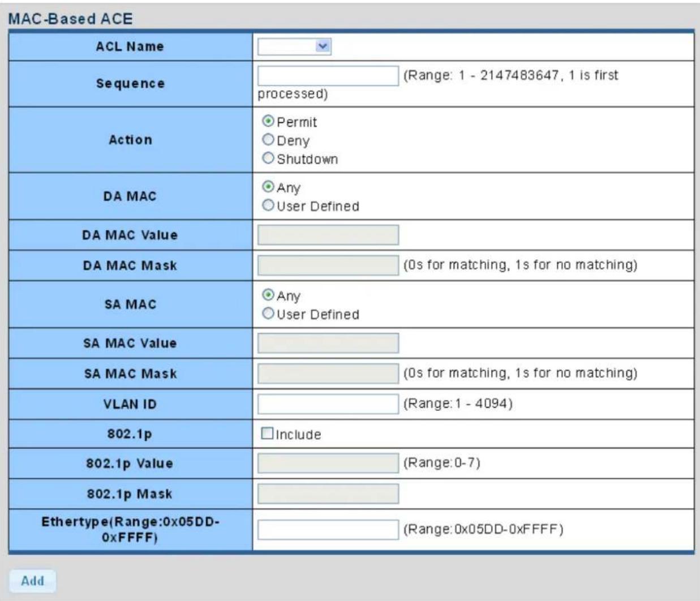Click the '(Range:0-7)' hint text
700x601 pixels.
pos(442,463)
